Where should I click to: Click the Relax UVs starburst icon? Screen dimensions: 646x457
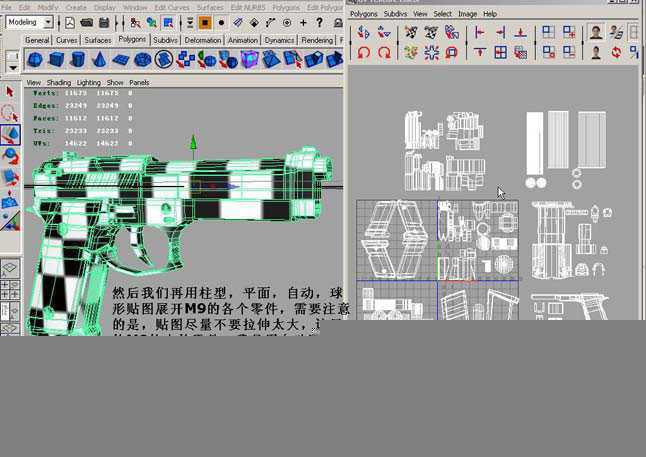(x=431, y=53)
